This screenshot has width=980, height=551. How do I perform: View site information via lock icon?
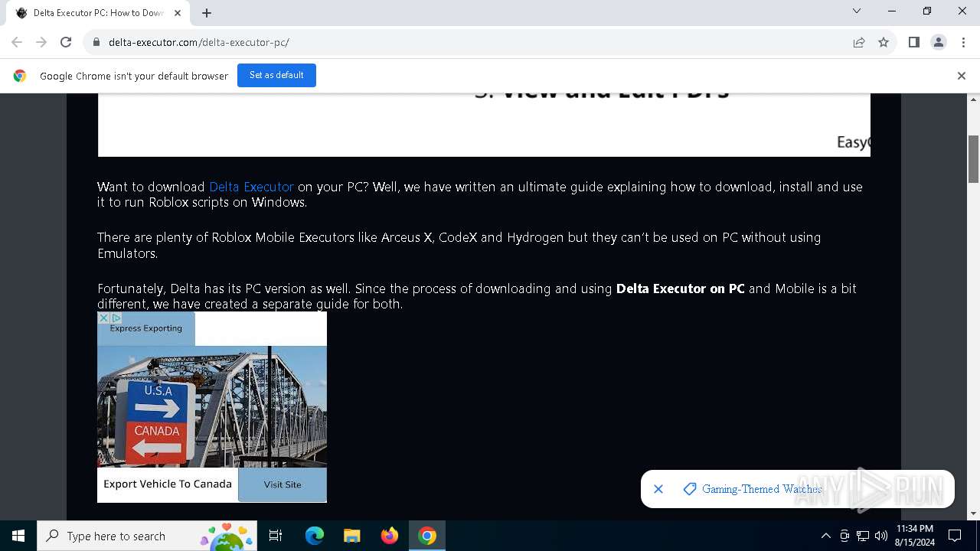[x=96, y=42]
